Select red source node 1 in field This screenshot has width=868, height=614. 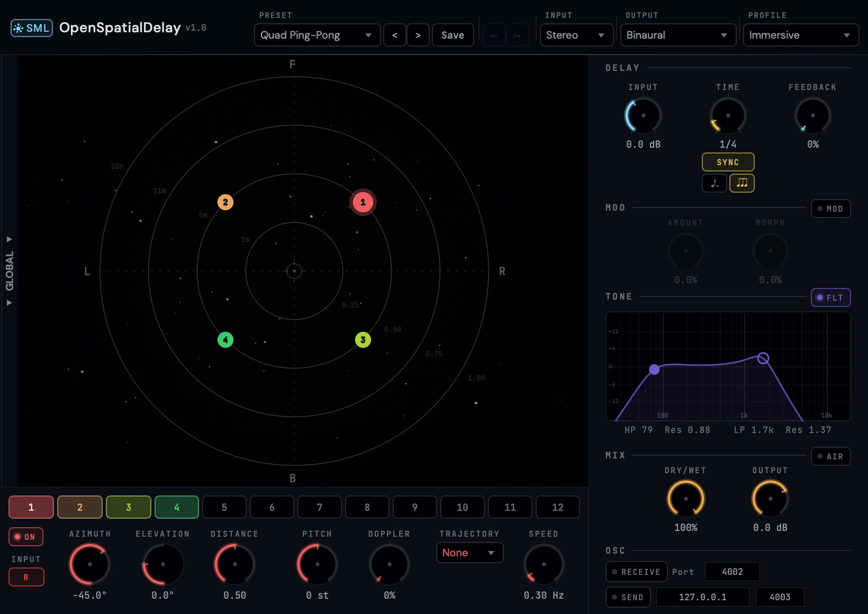coord(363,202)
